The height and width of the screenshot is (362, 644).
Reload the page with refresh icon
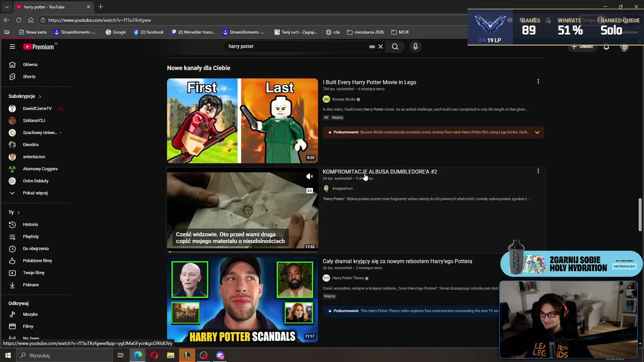click(19, 20)
